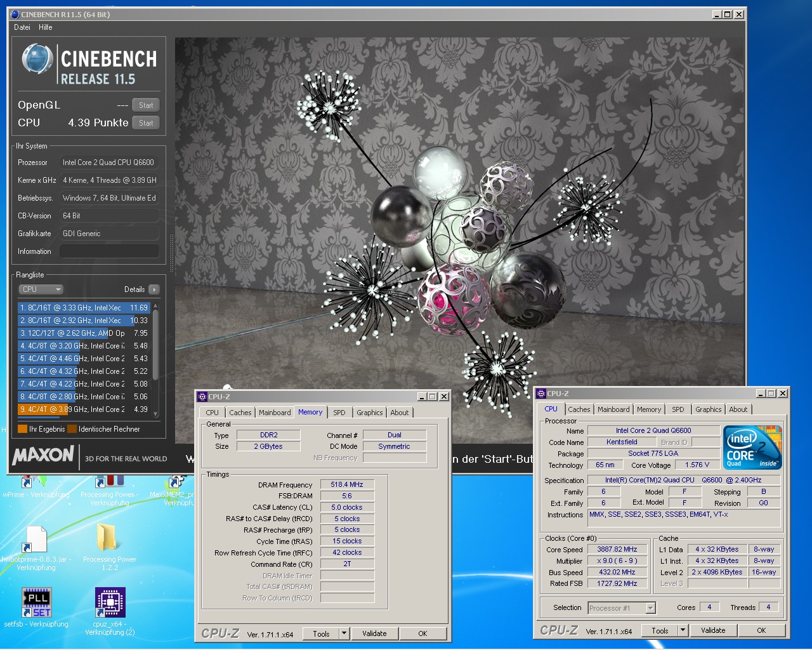Click the DRAM Frequency 518.4 MHz value

(347, 484)
